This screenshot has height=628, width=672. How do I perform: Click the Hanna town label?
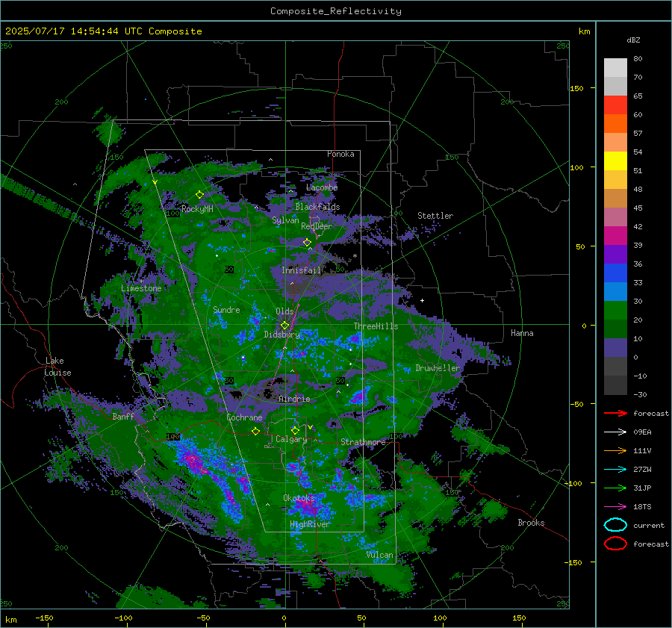(522, 333)
